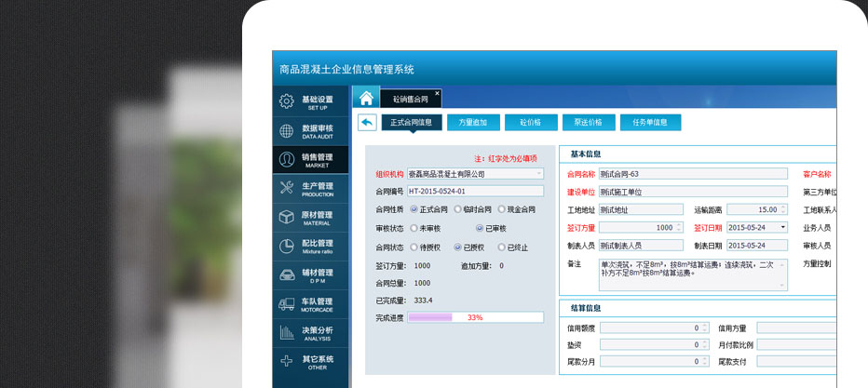The width and height of the screenshot is (868, 388).
Task: Open 配比管理 Mixture ratio pie icon
Action: 287,246
